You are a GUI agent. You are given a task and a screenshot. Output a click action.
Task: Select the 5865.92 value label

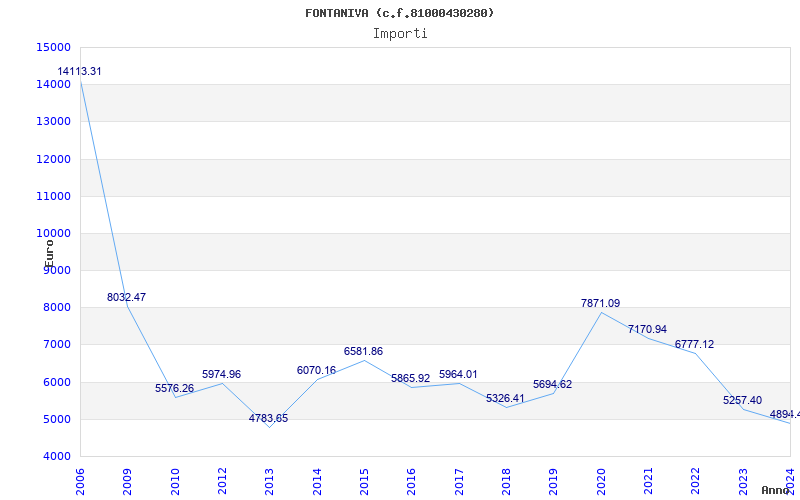411,379
